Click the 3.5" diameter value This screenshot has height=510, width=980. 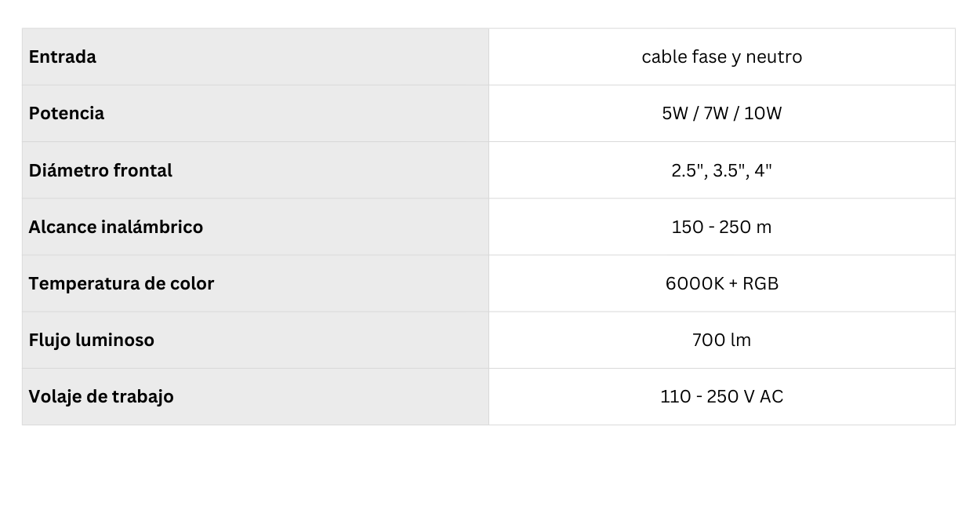pos(729,170)
